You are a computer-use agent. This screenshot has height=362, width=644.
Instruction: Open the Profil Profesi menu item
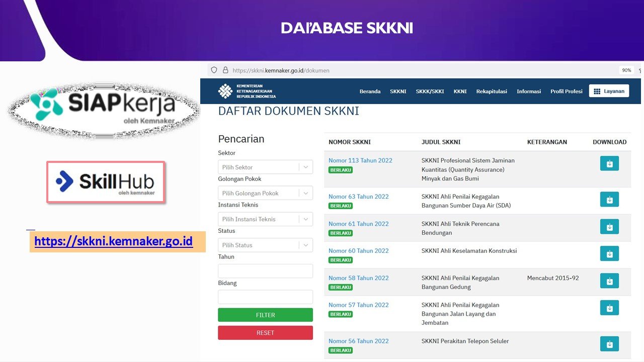(566, 92)
